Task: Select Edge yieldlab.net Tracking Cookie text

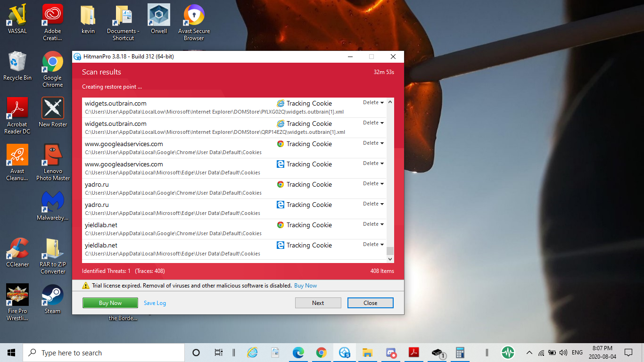Action: click(309, 245)
